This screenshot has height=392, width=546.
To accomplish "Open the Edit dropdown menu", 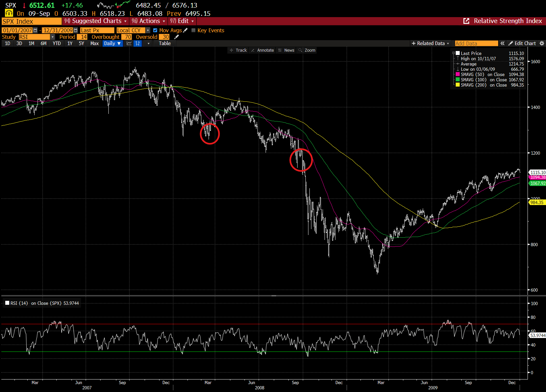I will pos(182,21).
